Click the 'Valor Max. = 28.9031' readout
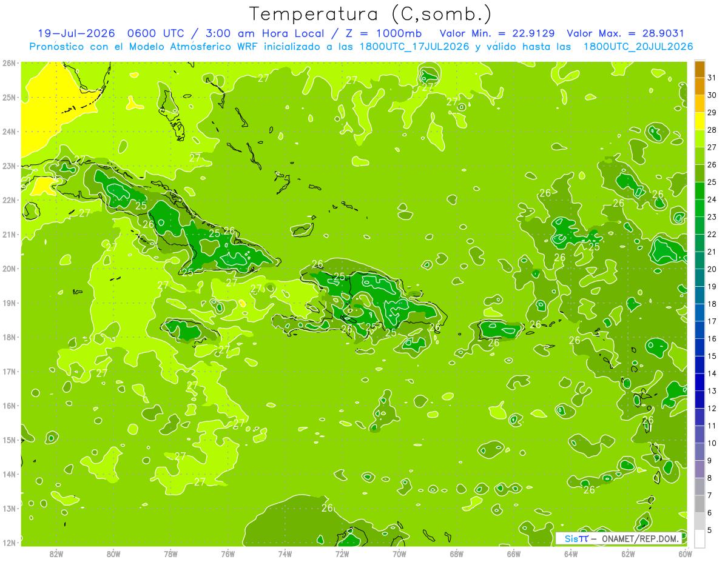This screenshot has width=728, height=562. tap(625, 33)
